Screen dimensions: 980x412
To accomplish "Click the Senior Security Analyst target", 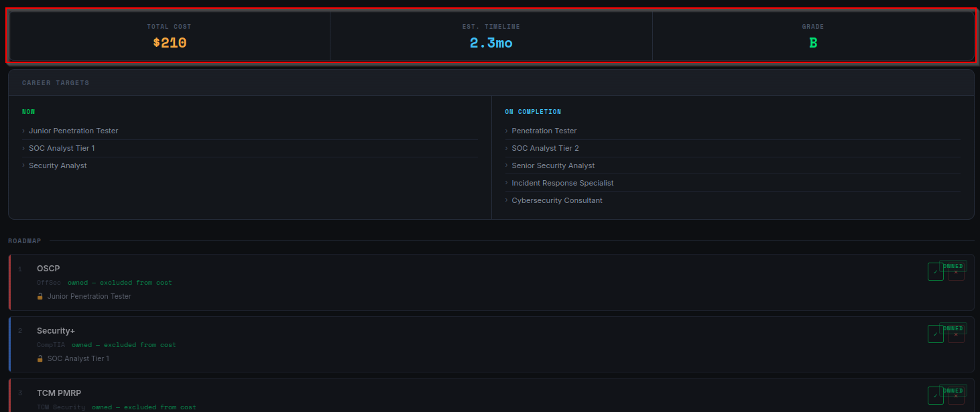I will pyautogui.click(x=553, y=165).
